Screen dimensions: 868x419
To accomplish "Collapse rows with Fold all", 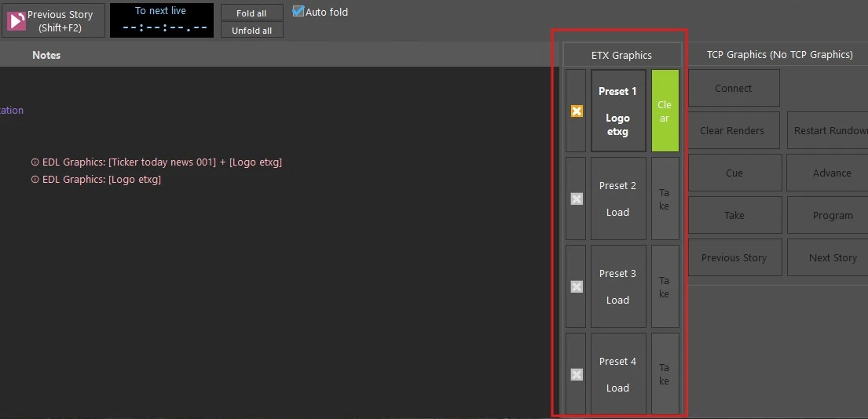I will (251, 13).
